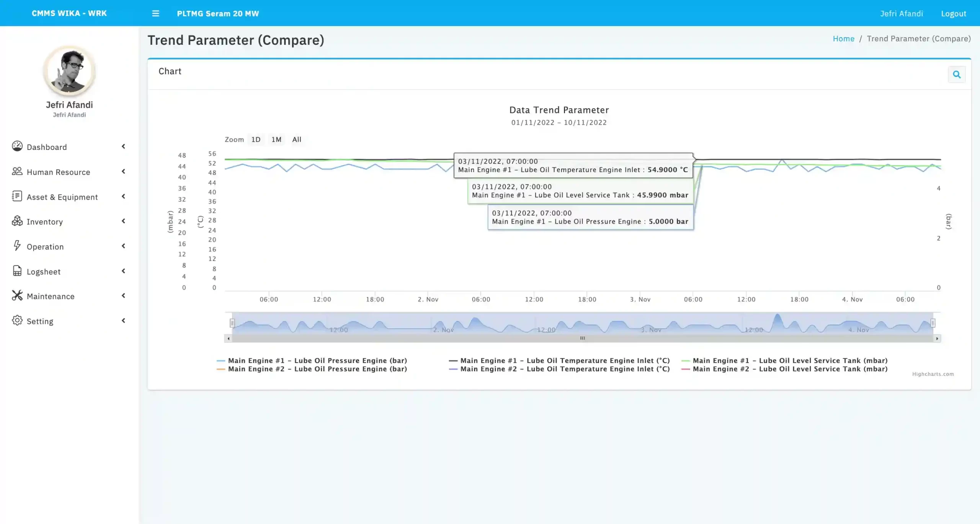
Task: Click the navigator left range handle
Action: (x=232, y=323)
